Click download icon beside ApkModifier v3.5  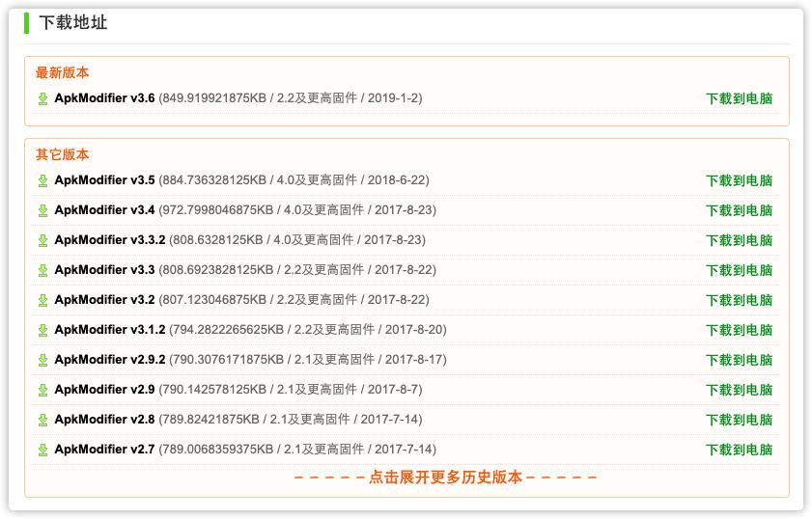pyautogui.click(x=43, y=180)
